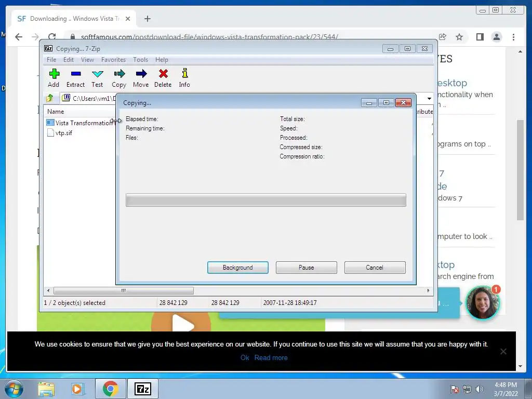Open a new Chrome tab

pyautogui.click(x=147, y=19)
